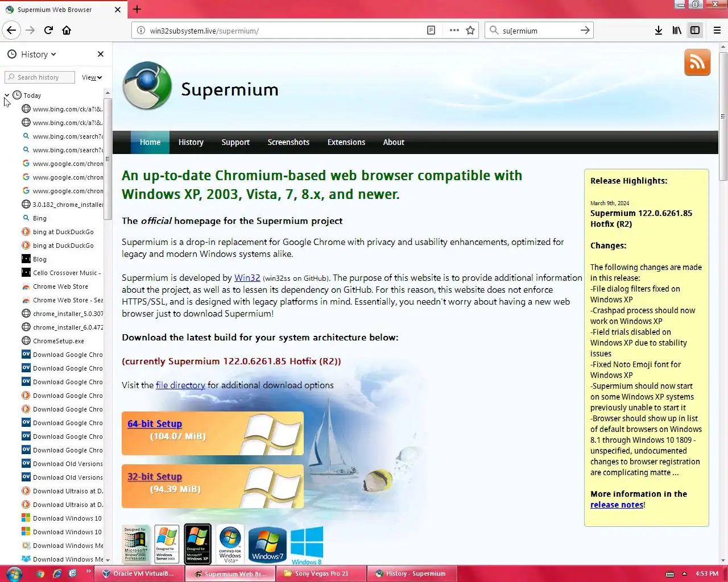Open Oracle VM VirtualBox taskbar button

coord(140,573)
